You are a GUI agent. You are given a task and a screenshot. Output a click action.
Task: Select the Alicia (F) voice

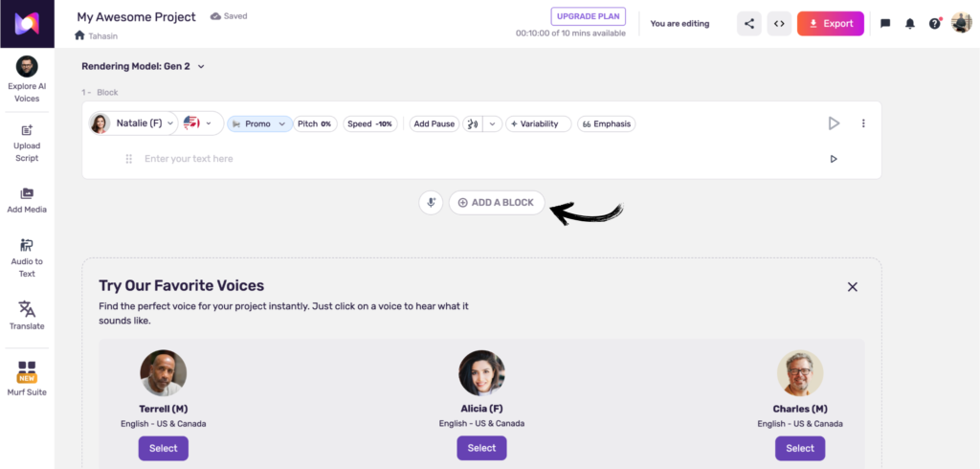coord(481,448)
